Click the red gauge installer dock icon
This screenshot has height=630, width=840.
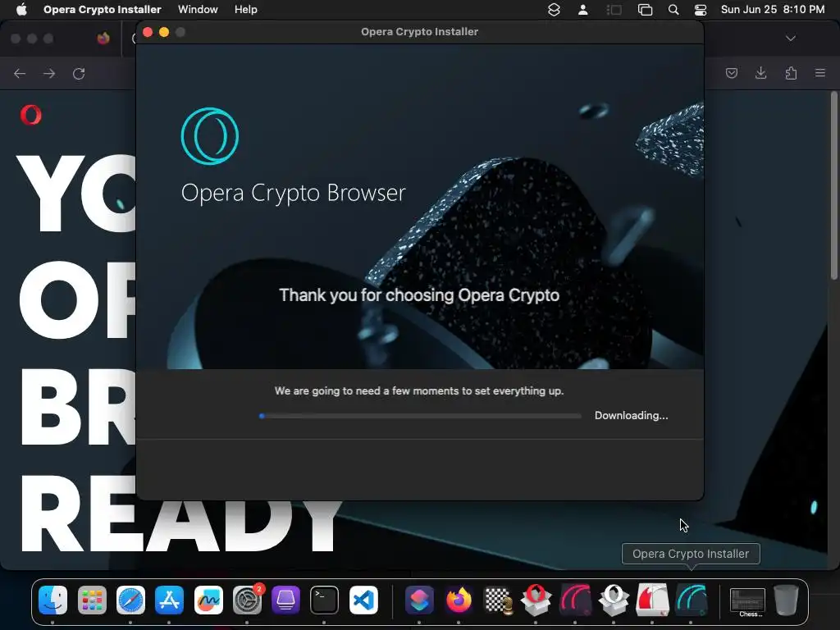[x=575, y=600]
